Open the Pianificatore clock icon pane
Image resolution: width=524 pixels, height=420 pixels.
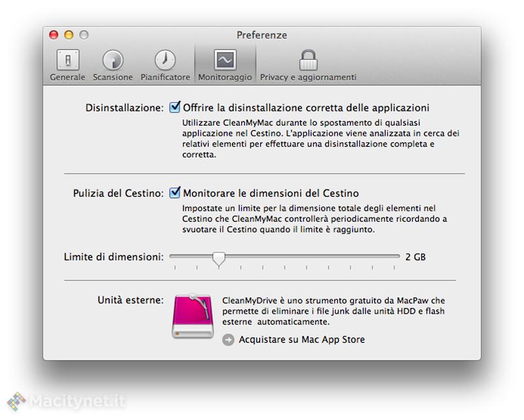point(165,66)
